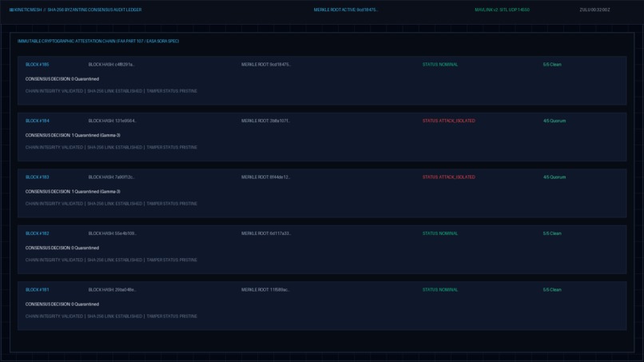Click STATUS NOMINAL in the BLOCK #185 row
This screenshot has height=362, width=644.
tap(440, 65)
